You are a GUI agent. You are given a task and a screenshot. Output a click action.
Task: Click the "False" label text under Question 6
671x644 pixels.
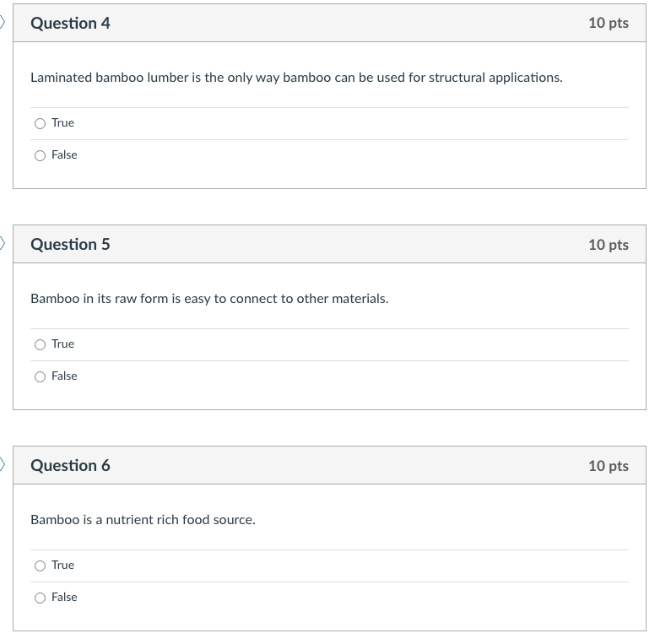pyautogui.click(x=64, y=598)
